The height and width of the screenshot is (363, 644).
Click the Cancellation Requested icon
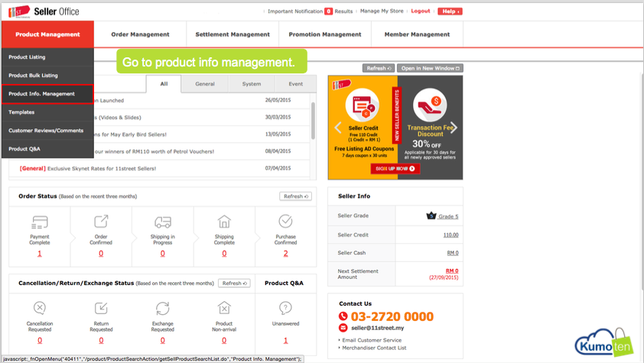[x=40, y=308]
